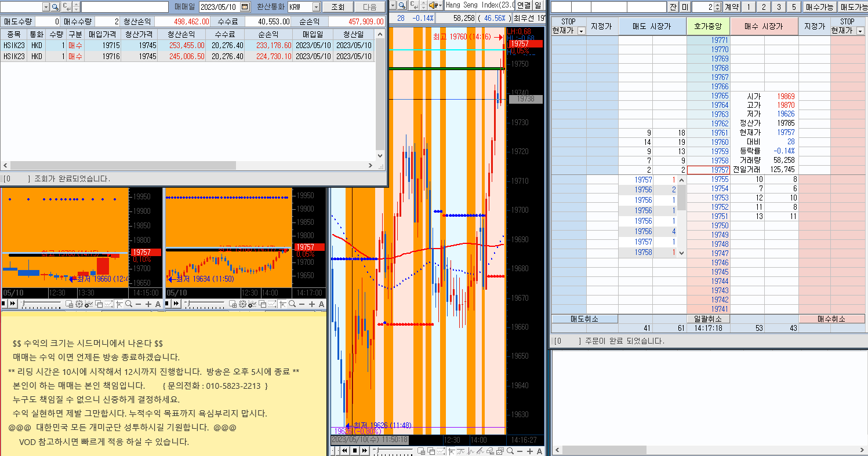Click down arrow of settlement table vertical scrollbar
Image resolution: width=868 pixels, height=456 pixels.
click(380, 155)
